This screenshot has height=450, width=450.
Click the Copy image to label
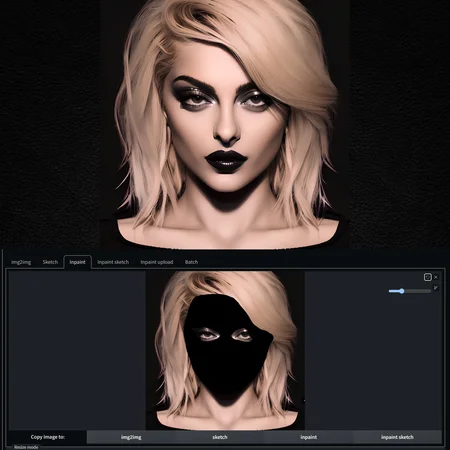48,437
